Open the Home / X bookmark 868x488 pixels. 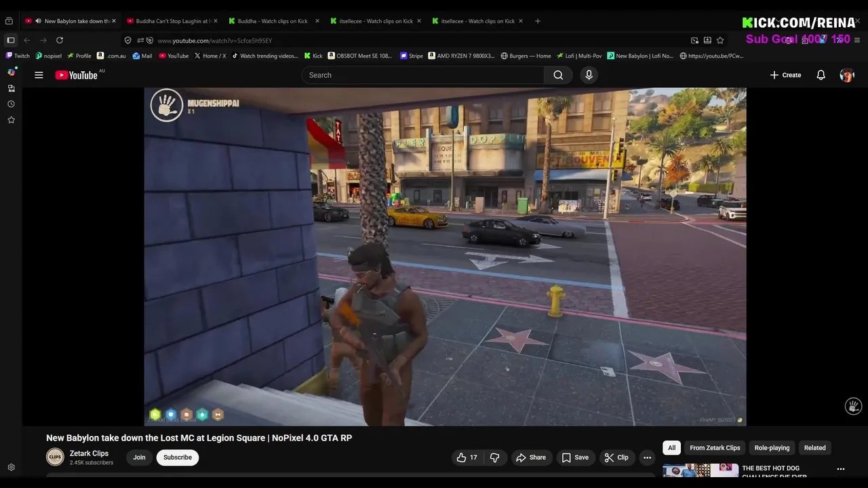[x=210, y=56]
